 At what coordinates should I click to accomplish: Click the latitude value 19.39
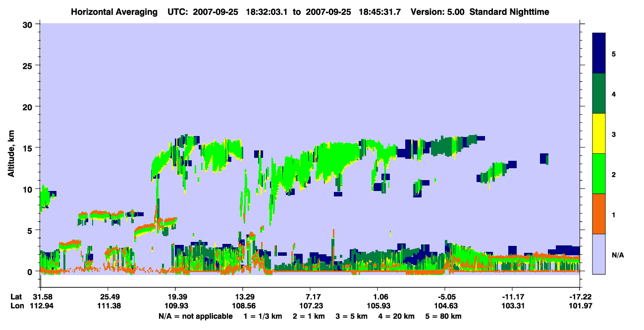pos(175,297)
